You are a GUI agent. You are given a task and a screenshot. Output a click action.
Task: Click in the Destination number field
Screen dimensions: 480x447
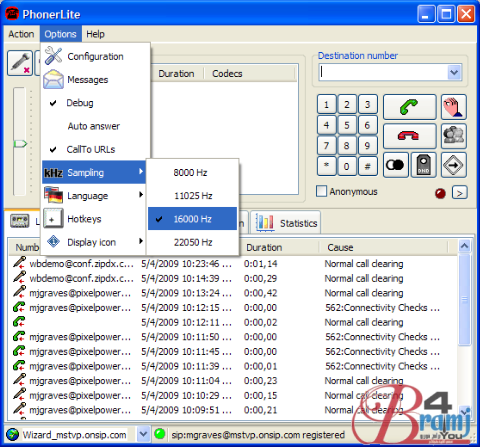(x=383, y=72)
